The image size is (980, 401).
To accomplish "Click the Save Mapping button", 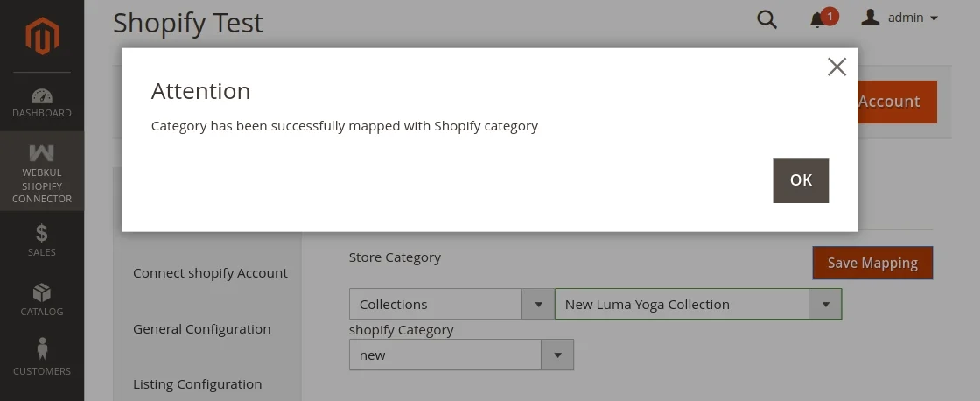I will [872, 263].
